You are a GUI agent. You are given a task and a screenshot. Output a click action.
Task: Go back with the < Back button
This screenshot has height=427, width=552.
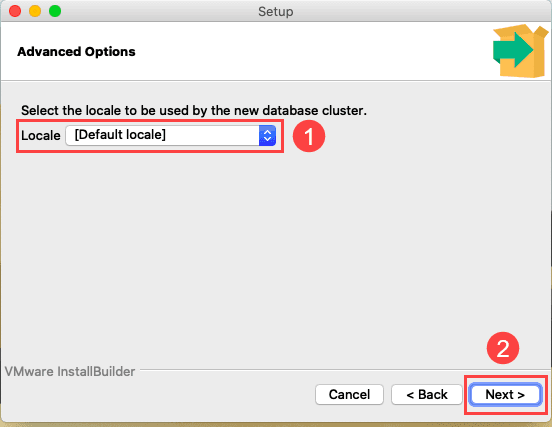pyautogui.click(x=427, y=395)
